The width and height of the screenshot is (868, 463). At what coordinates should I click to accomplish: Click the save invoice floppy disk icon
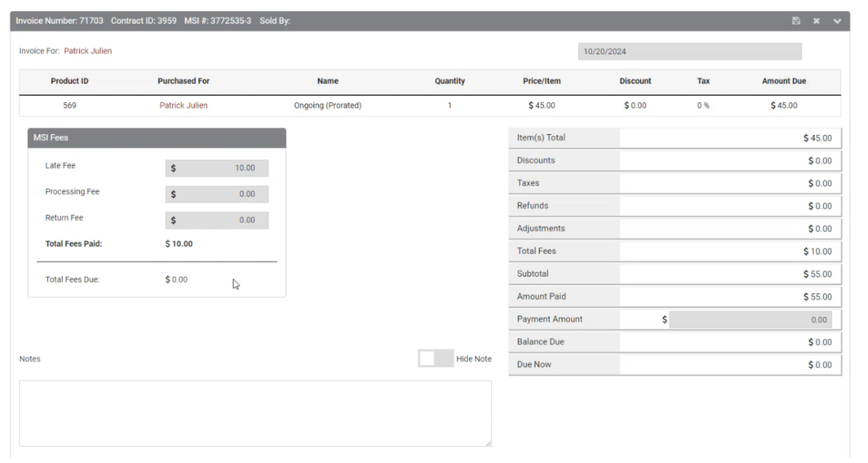click(796, 22)
